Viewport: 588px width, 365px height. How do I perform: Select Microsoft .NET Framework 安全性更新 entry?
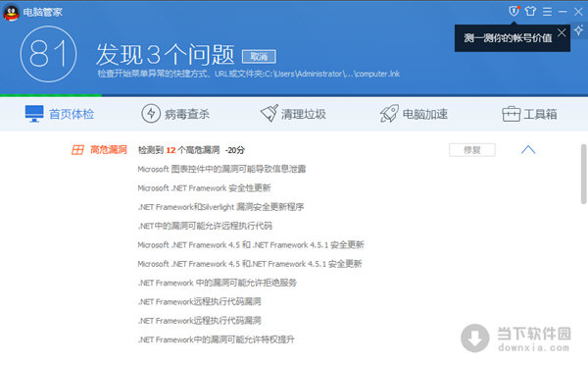point(204,188)
